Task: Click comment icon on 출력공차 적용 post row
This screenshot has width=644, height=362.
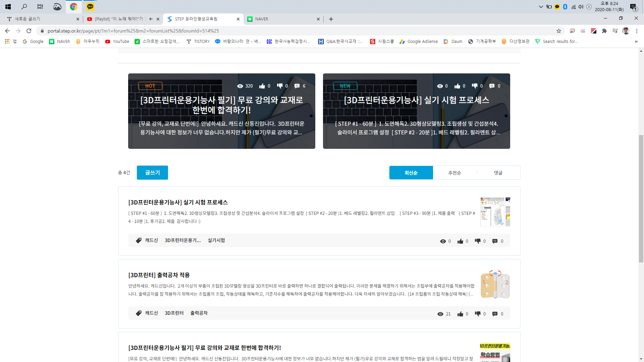Action: pyautogui.click(x=495, y=314)
